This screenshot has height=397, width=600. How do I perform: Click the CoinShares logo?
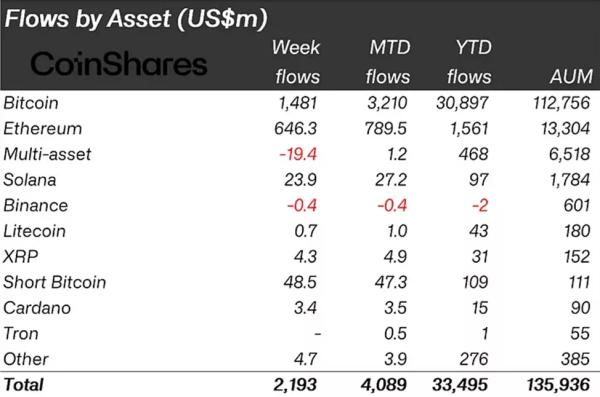(119, 64)
